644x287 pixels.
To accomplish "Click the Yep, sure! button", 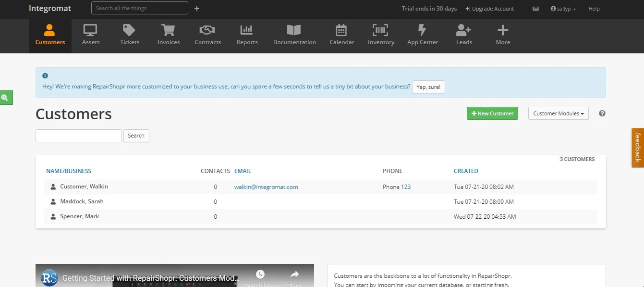I will [x=428, y=87].
